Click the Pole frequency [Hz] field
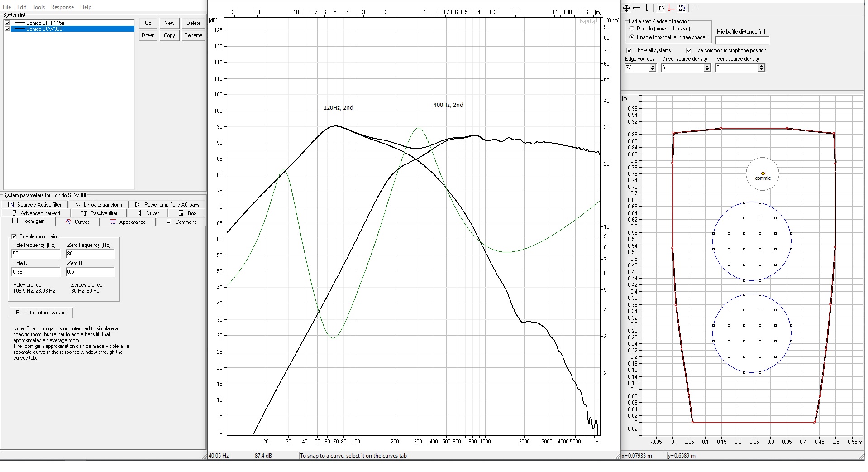The width and height of the screenshot is (868, 472). click(x=36, y=254)
